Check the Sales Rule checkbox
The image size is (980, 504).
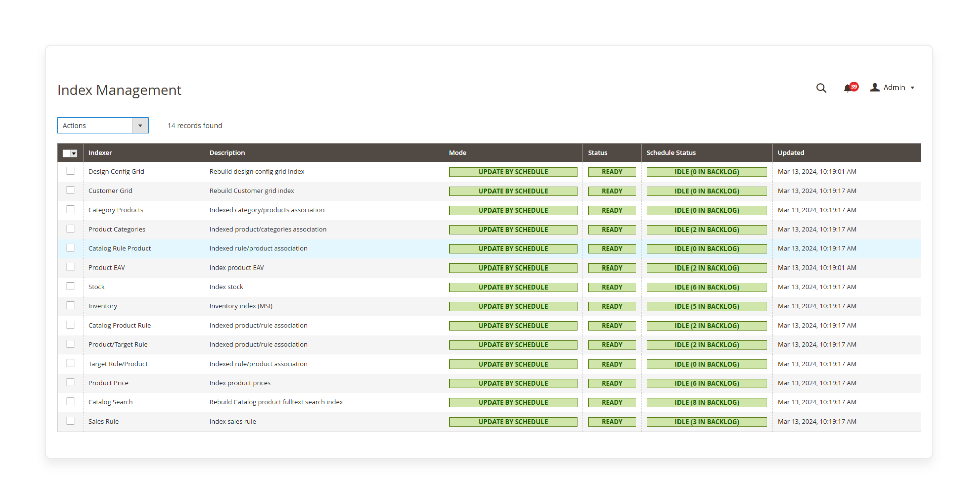pyautogui.click(x=70, y=421)
